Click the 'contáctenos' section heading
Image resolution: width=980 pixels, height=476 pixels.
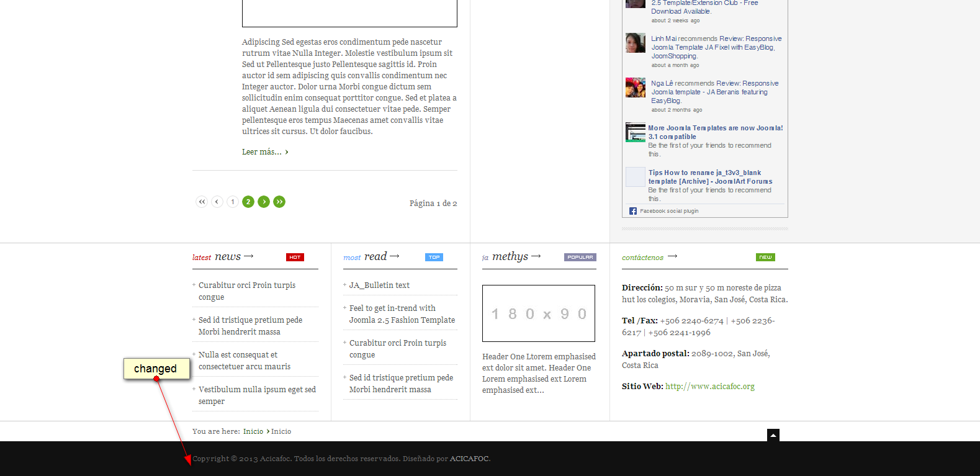point(649,257)
